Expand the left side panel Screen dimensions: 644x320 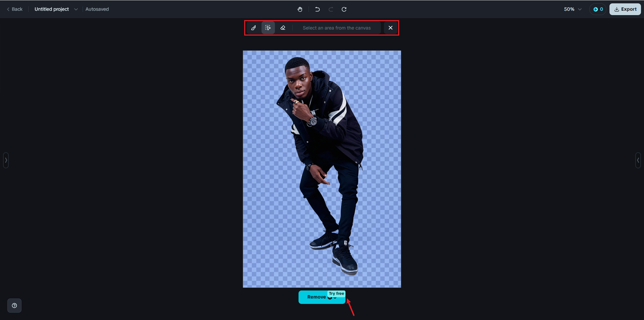click(x=6, y=160)
